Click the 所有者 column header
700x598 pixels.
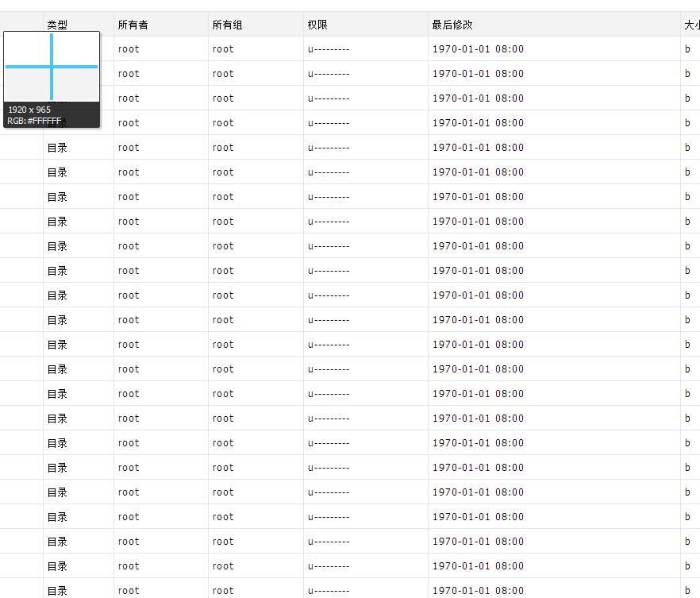click(x=133, y=25)
